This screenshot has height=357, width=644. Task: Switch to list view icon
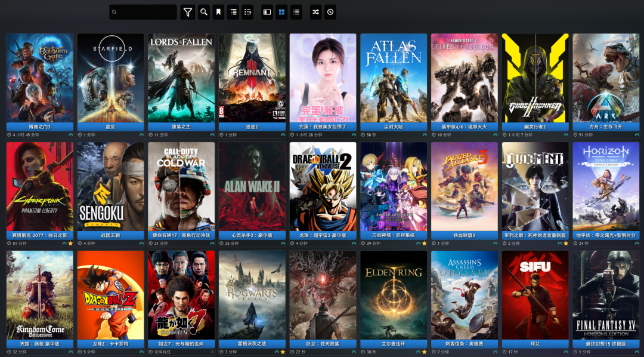[x=296, y=12]
